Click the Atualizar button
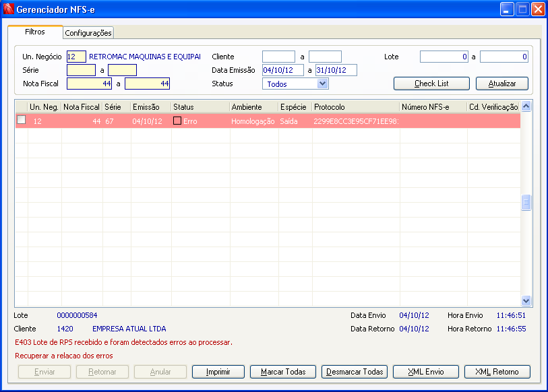The width and height of the screenshot is (548, 392). 502,84
